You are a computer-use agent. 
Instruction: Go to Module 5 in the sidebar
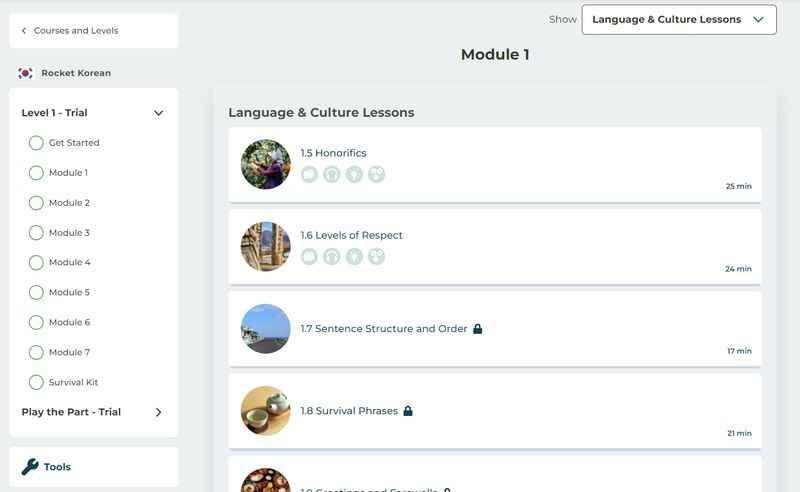click(x=69, y=292)
